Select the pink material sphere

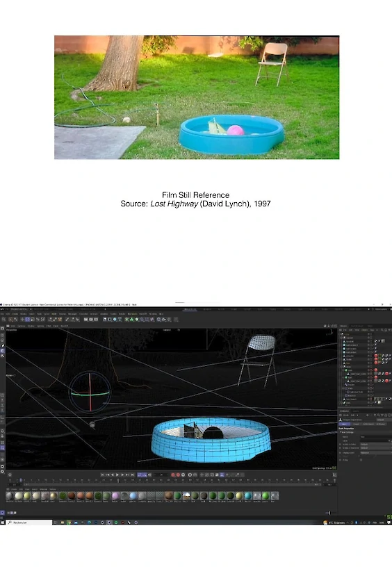[x=115, y=496]
